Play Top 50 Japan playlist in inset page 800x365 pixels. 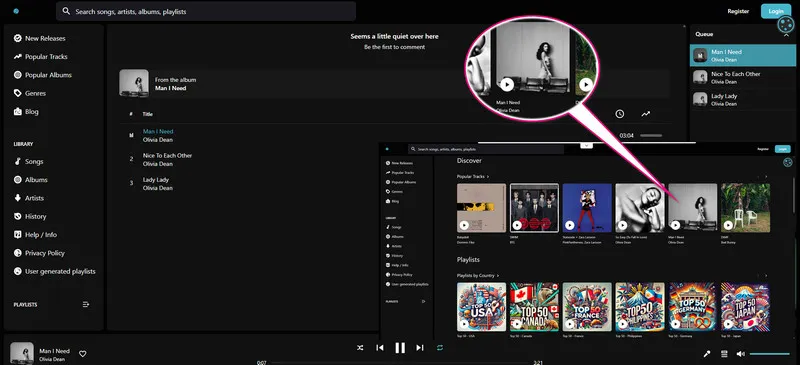coord(728,324)
